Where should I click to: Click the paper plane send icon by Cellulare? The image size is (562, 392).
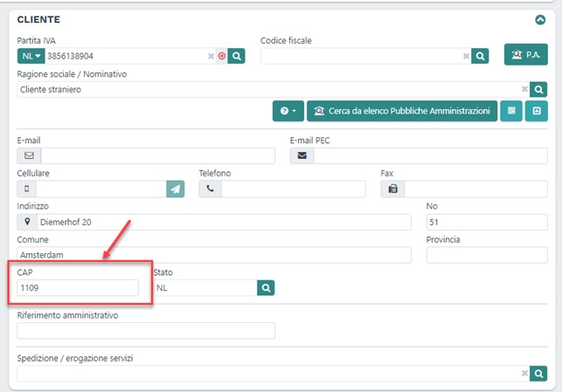click(176, 189)
